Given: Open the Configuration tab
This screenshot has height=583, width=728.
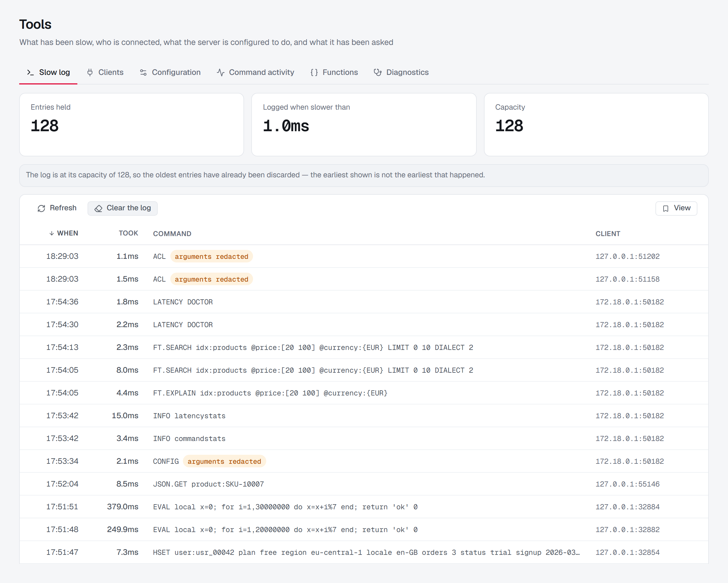Looking at the screenshot, I should 170,72.
